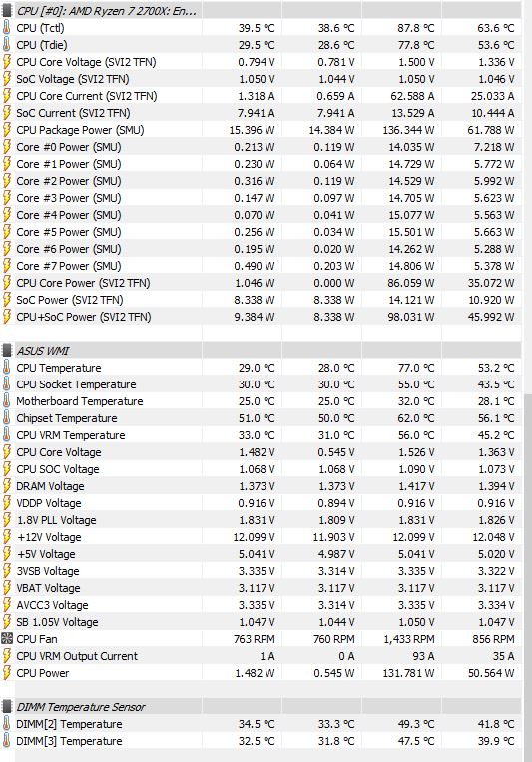Collapse the CPU [#0] AMD Ryzen group header

[x=106, y=11]
